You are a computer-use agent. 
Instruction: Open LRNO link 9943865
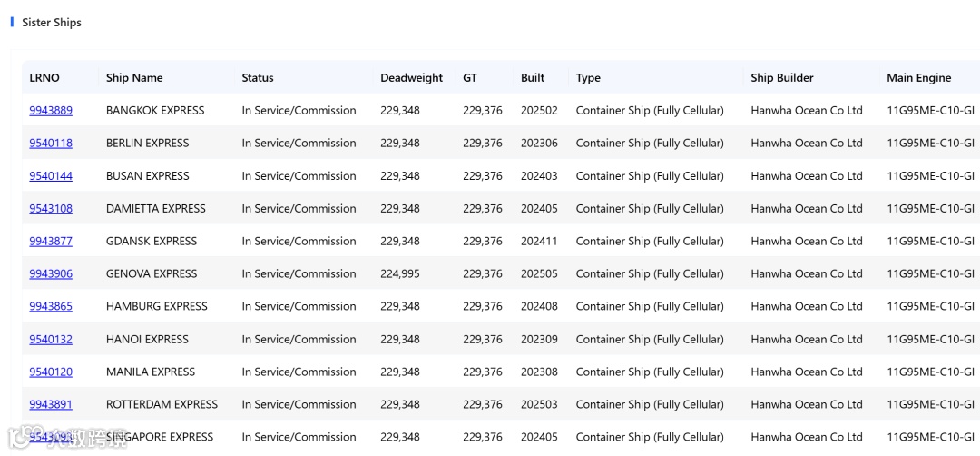tap(51, 306)
